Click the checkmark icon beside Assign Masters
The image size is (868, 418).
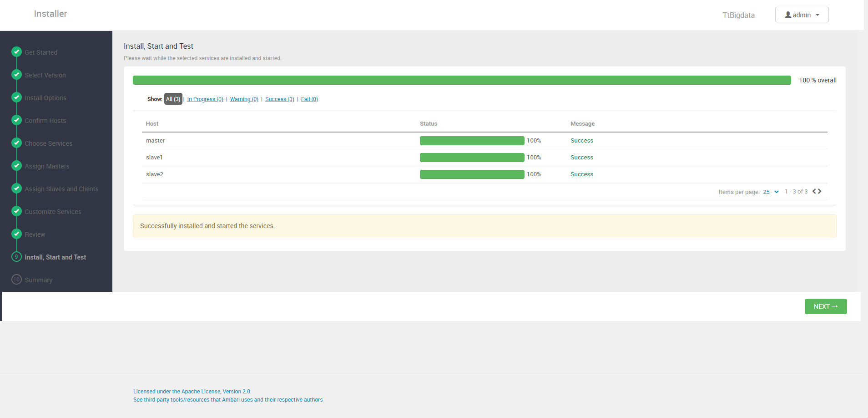pos(16,166)
